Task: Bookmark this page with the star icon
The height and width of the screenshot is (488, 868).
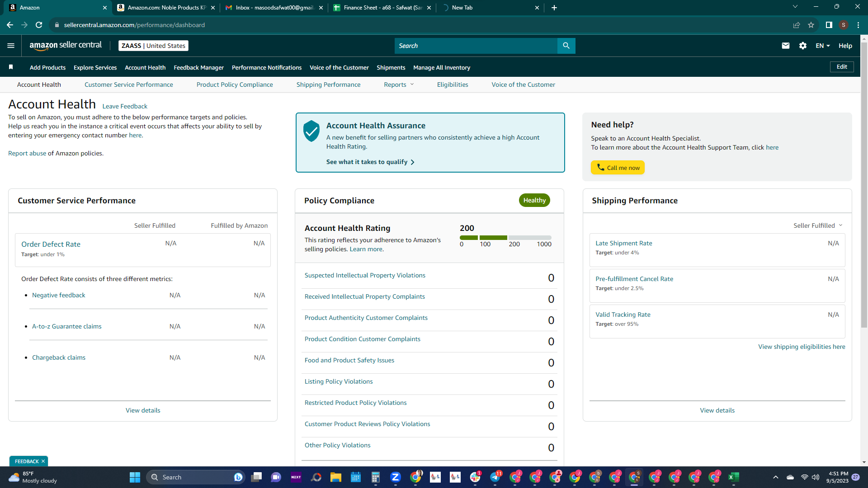Action: tap(811, 25)
